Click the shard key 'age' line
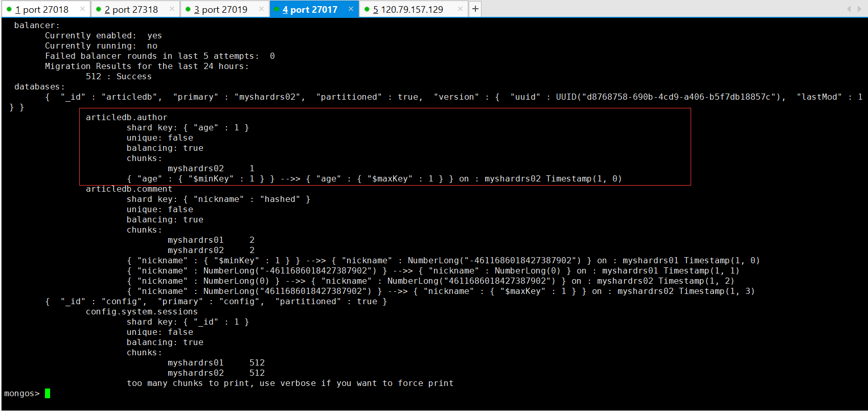 [188, 127]
